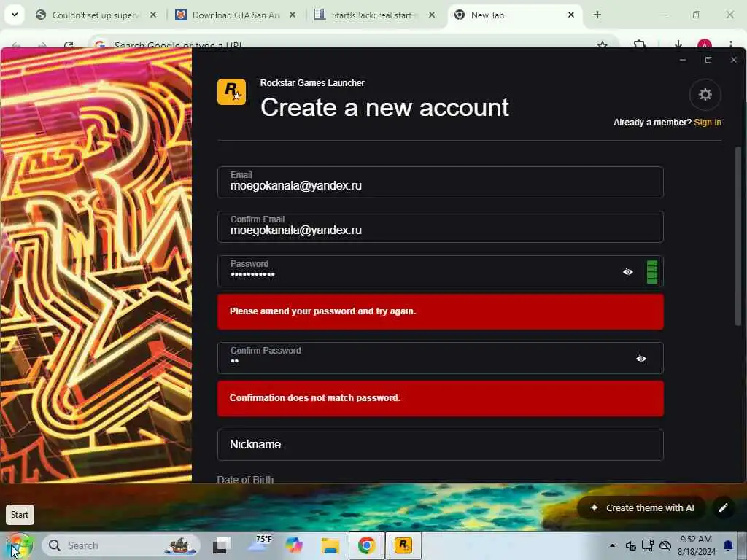747x560 pixels.
Task: Open the taskbar clock showing 9:52 AM
Action: tap(696, 545)
